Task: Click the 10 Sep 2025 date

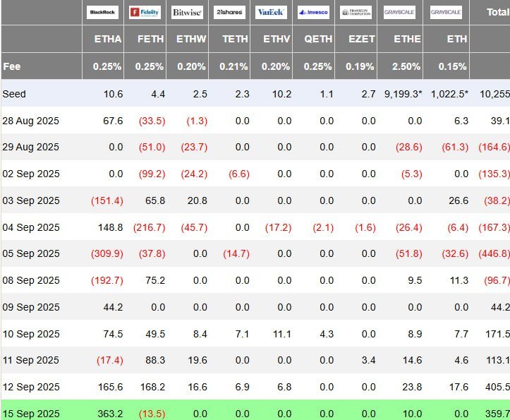Action: click(31, 334)
